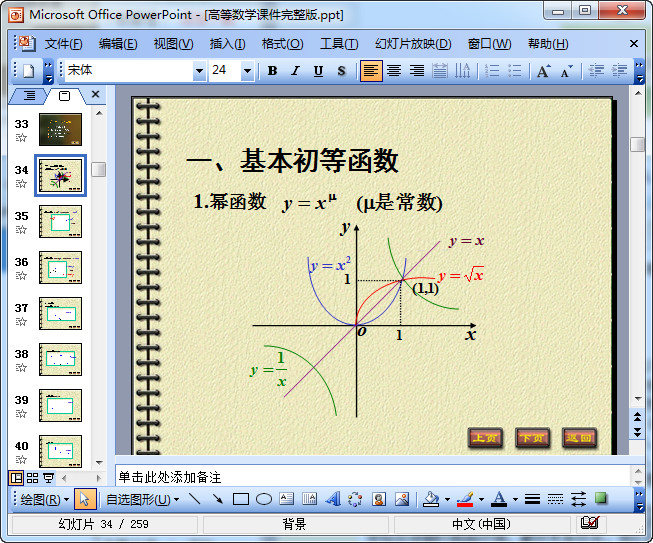Image resolution: width=653 pixels, height=543 pixels.
Task: Click the font color A swatch
Action: click(x=499, y=499)
